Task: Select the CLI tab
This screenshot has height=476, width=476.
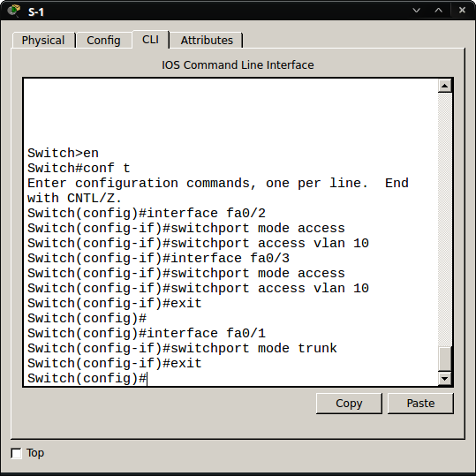Action: coord(150,40)
